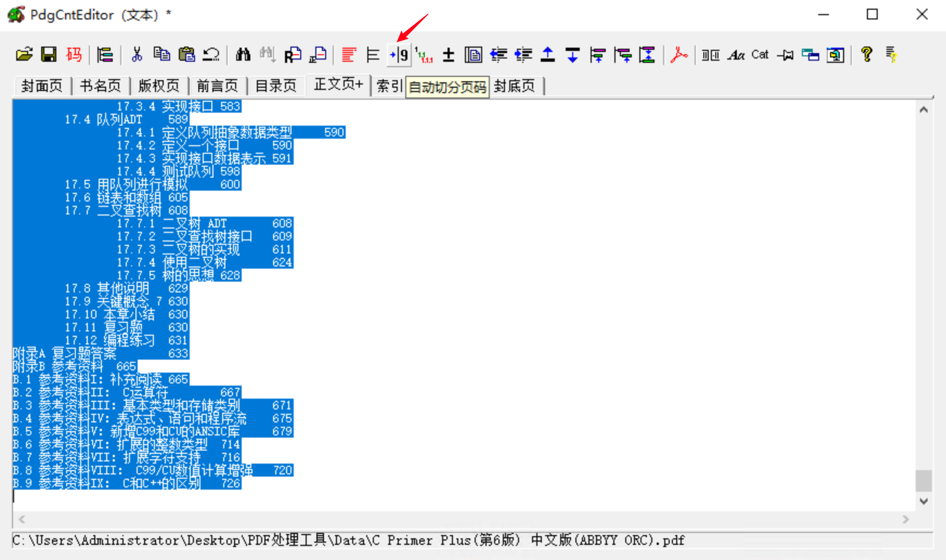Click the line 'B.7 参考资料VII: 扩展字符支持 716'
Image resolution: width=946 pixels, height=560 pixels.
tap(127, 457)
